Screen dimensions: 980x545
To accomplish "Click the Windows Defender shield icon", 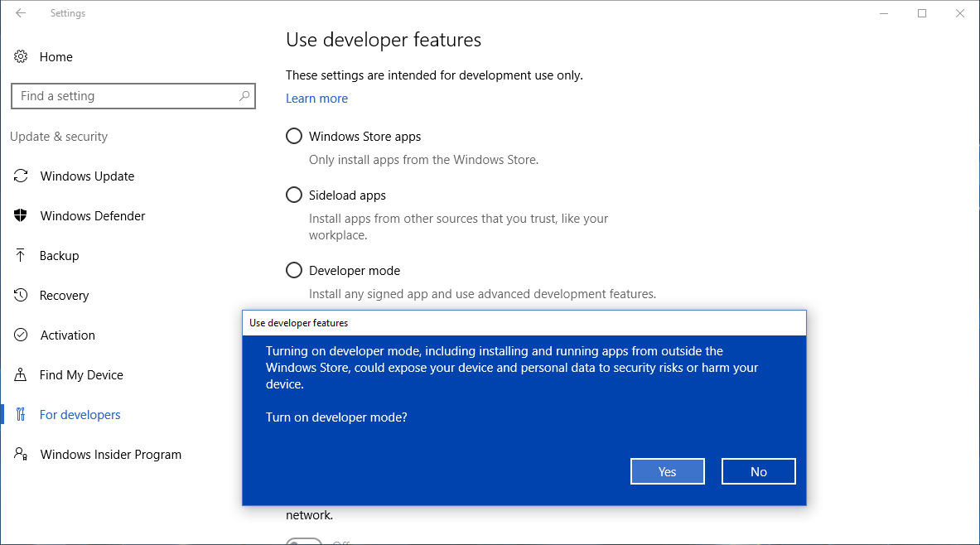I will 21,215.
